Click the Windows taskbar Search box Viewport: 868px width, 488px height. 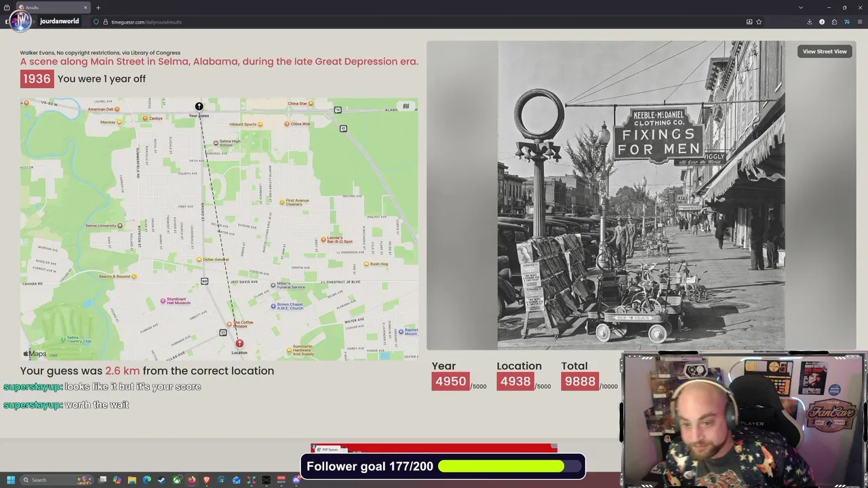(x=56, y=480)
